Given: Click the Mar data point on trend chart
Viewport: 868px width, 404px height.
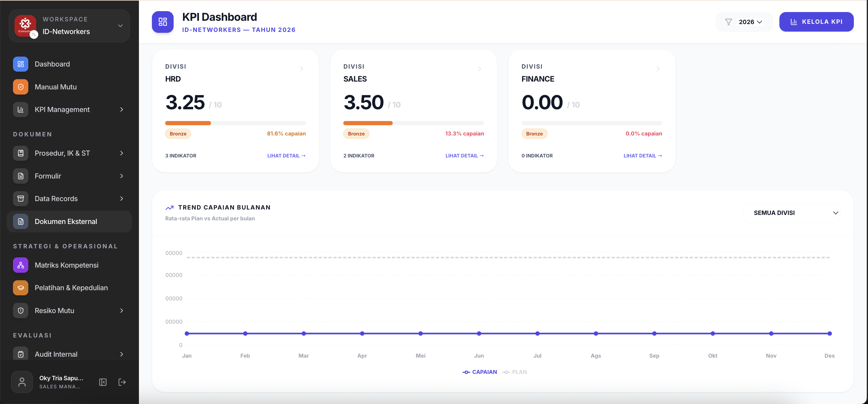Looking at the screenshot, I should [303, 333].
